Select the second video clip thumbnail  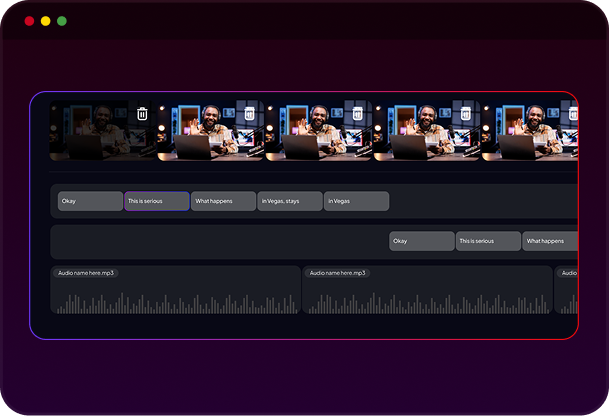pyautogui.click(x=205, y=135)
